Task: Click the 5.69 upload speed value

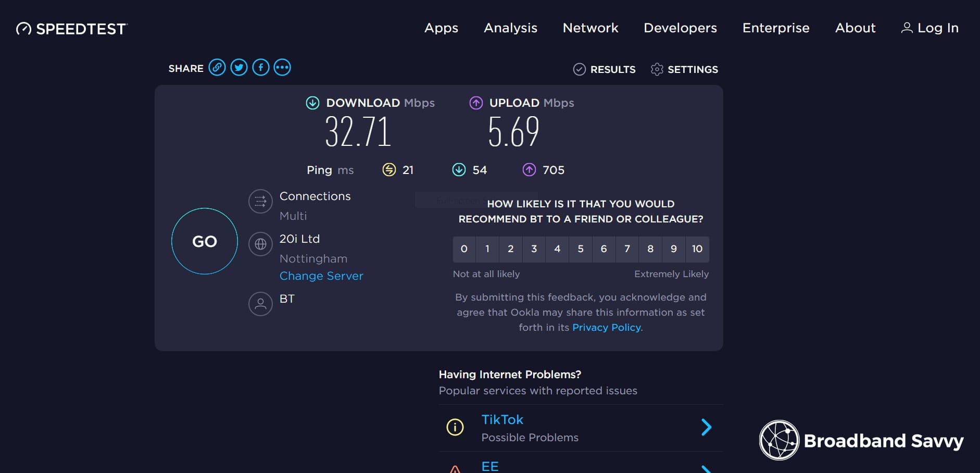Action: [x=513, y=131]
